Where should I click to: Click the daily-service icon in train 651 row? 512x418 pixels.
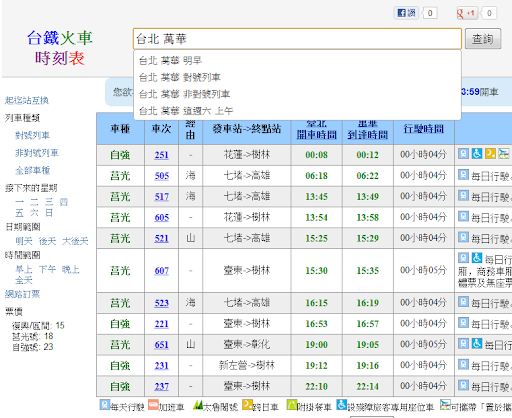coord(463,343)
